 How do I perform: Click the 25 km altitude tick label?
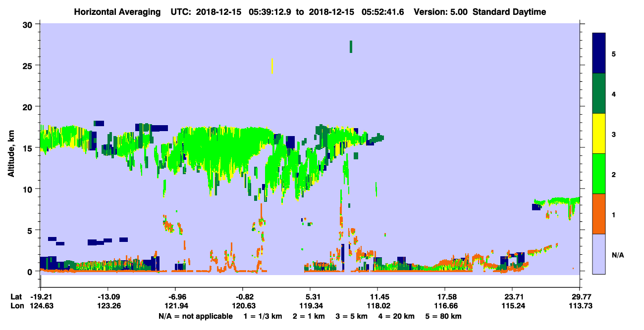[x=29, y=65]
